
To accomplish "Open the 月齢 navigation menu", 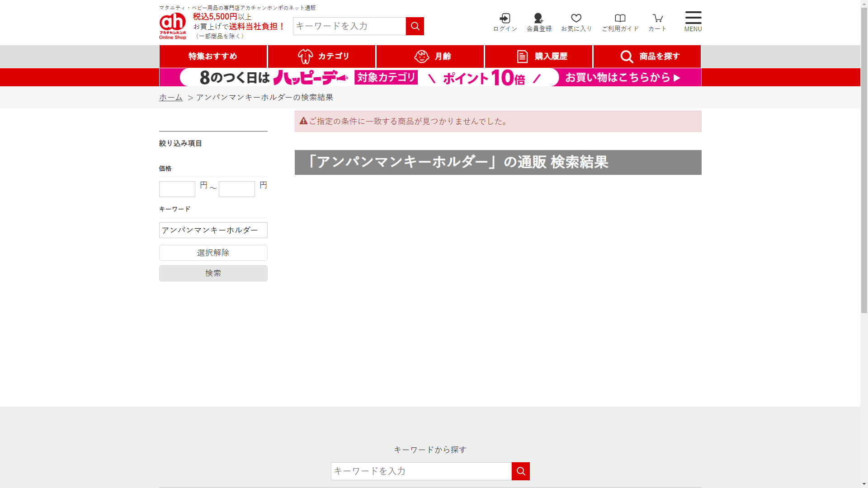I will pos(430,56).
